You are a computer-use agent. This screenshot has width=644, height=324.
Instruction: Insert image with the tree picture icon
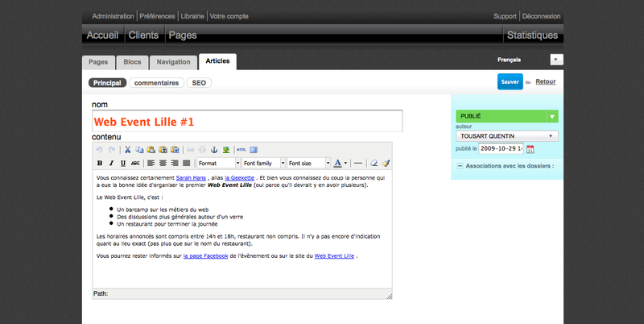226,150
